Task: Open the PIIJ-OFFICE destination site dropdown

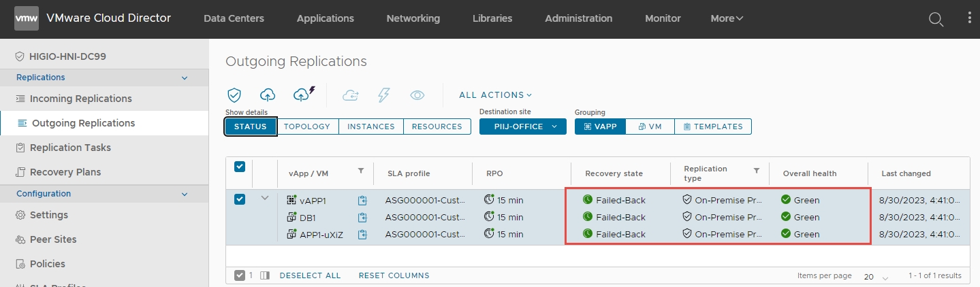Action: point(522,126)
